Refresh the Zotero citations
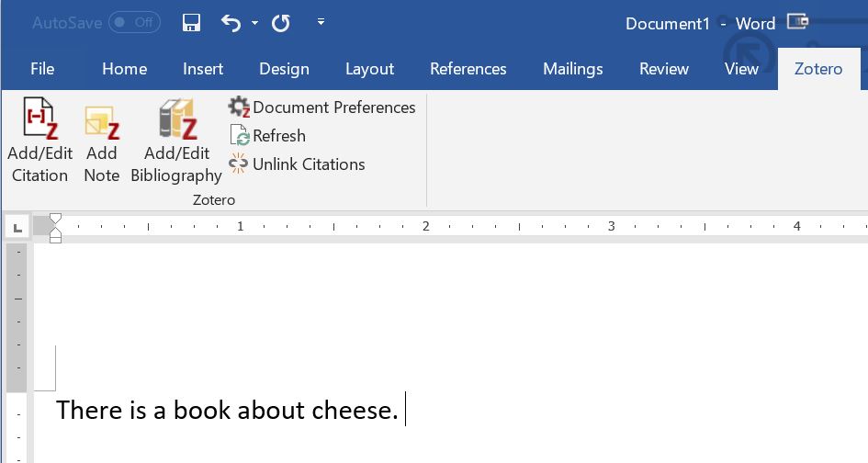Image resolution: width=868 pixels, height=463 pixels. (267, 136)
